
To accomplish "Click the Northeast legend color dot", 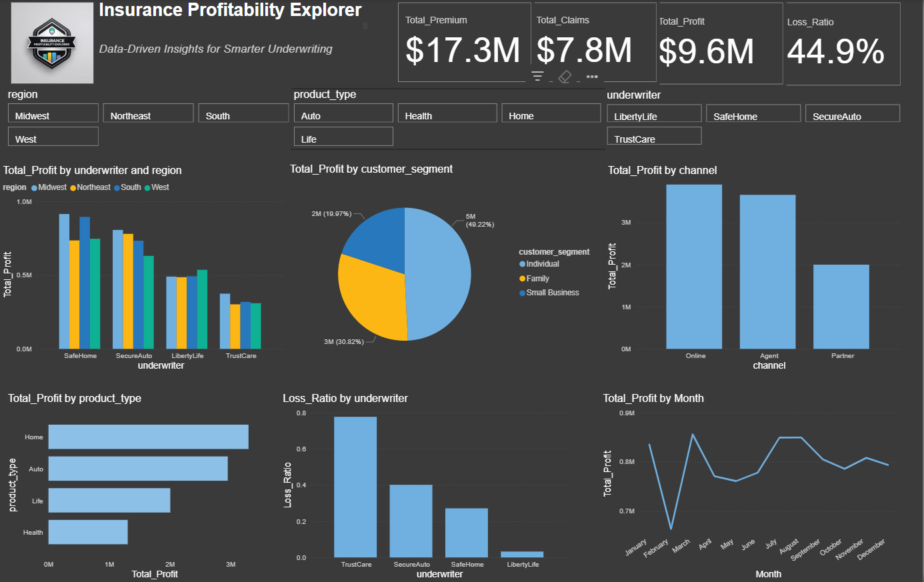I will click(75, 187).
